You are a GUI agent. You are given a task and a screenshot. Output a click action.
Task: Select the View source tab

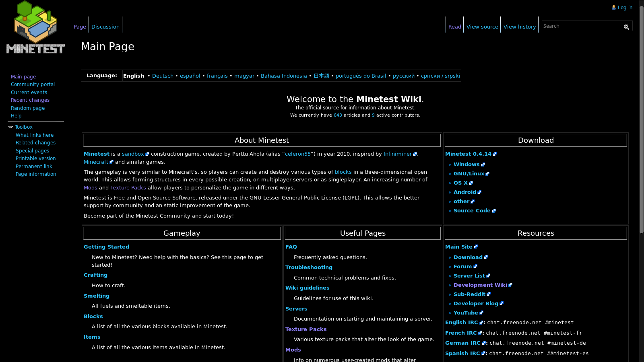pyautogui.click(x=482, y=27)
